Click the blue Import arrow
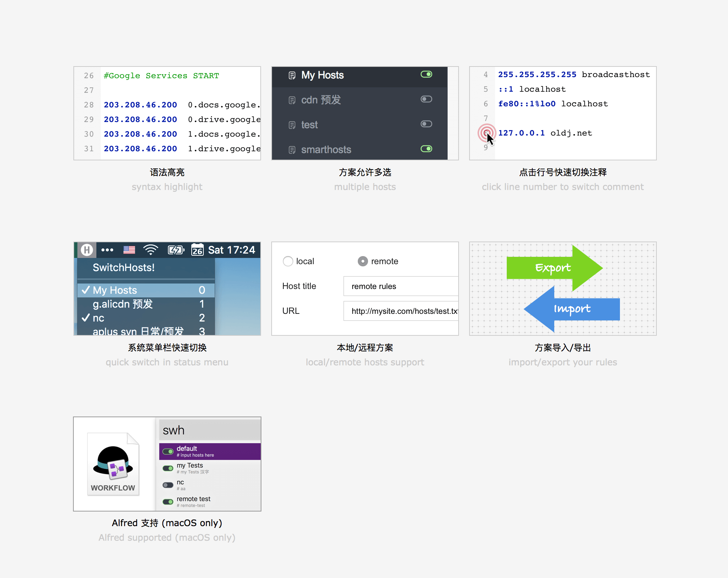 coord(572,309)
